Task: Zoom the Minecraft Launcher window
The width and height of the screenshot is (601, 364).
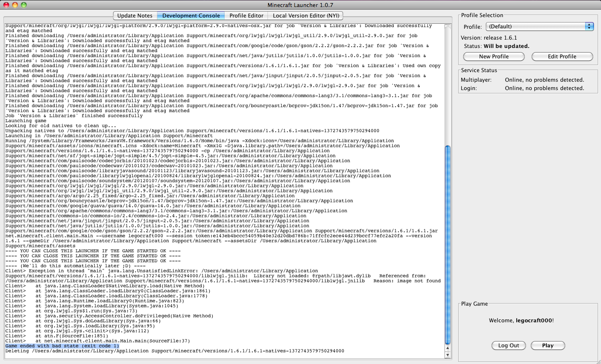Action: point(24,5)
